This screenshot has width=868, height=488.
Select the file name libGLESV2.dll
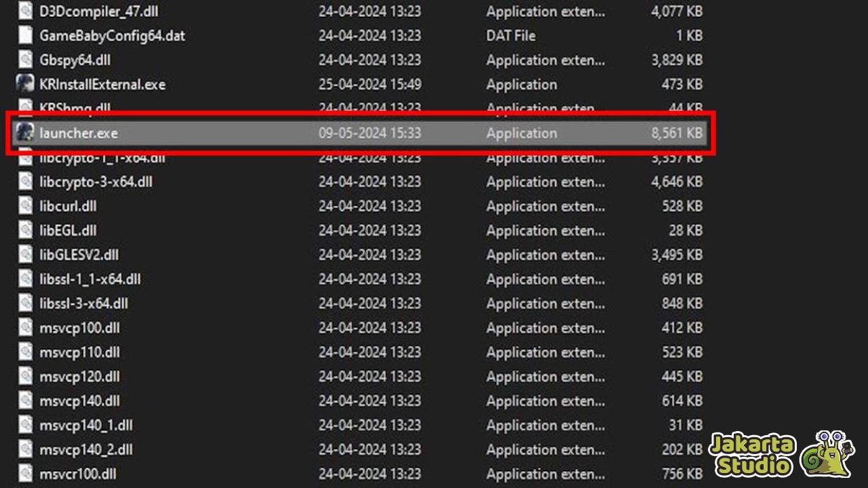(x=79, y=256)
